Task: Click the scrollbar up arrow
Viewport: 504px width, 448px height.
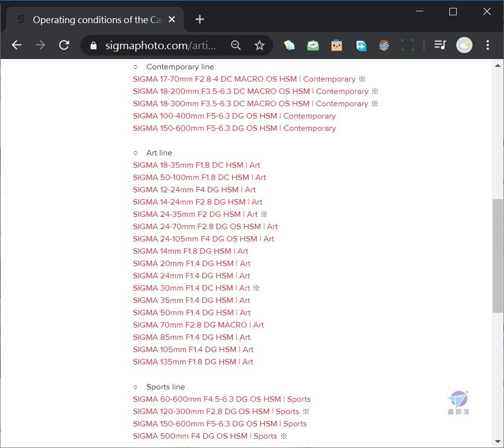Action: click(x=498, y=65)
